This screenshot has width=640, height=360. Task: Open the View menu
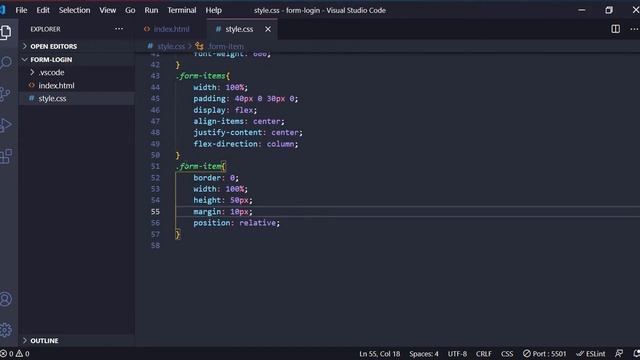[108, 10]
